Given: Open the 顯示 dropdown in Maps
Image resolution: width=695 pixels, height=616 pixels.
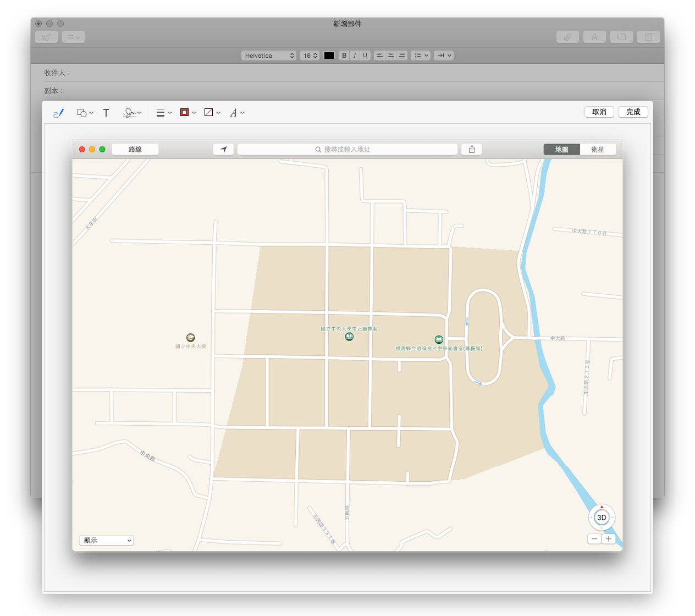Looking at the screenshot, I should (106, 540).
